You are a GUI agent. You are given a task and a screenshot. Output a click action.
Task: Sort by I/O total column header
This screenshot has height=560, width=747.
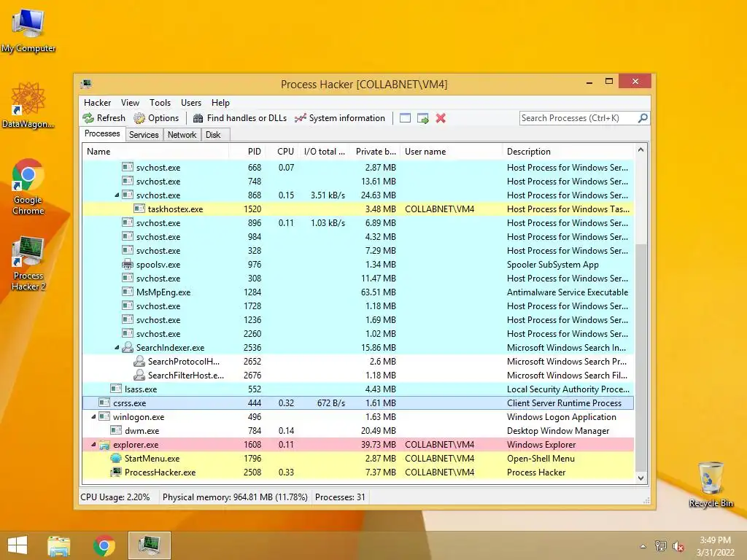[323, 152]
